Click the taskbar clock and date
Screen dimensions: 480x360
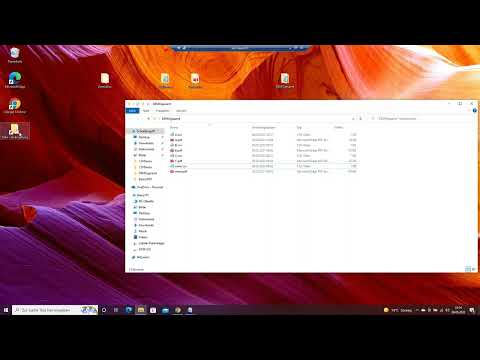click(x=458, y=310)
